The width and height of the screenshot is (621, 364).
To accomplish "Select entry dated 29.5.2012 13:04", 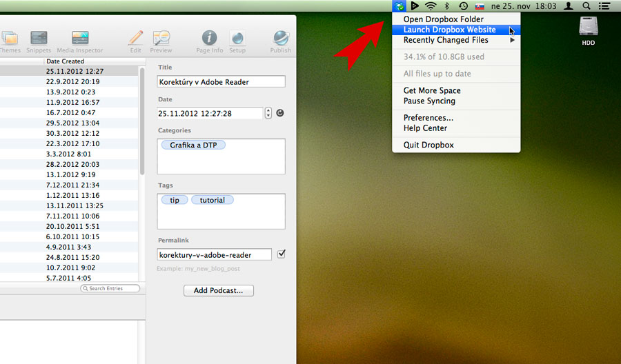I will 69,123.
